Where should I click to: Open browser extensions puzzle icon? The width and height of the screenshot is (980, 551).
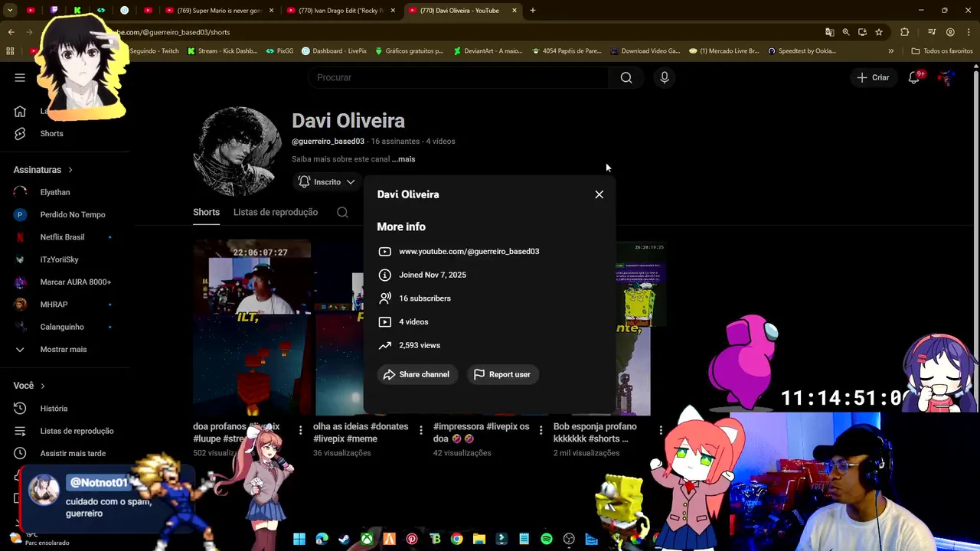[905, 32]
